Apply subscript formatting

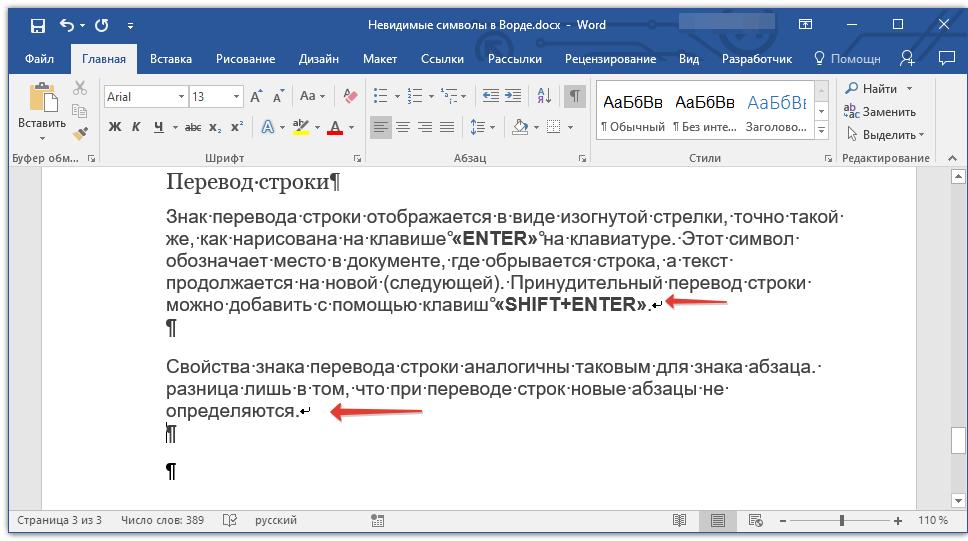click(x=215, y=127)
